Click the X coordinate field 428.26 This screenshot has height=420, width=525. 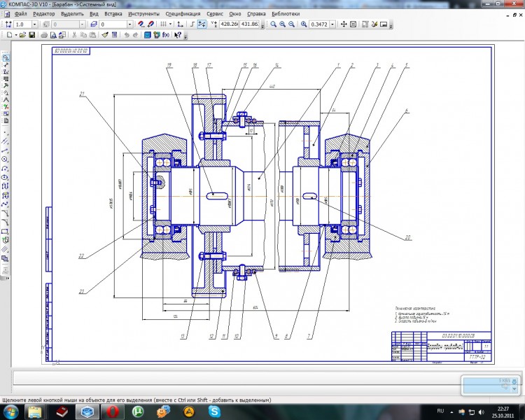pyautogui.click(x=228, y=24)
